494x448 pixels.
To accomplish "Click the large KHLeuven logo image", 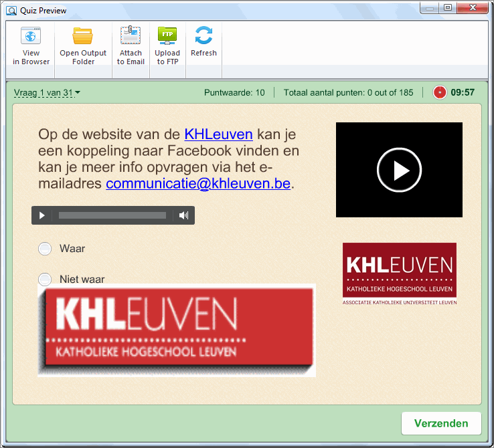I will (177, 330).
